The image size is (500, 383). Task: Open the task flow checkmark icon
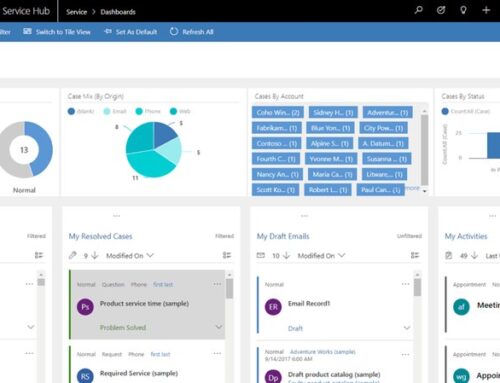(441, 10)
